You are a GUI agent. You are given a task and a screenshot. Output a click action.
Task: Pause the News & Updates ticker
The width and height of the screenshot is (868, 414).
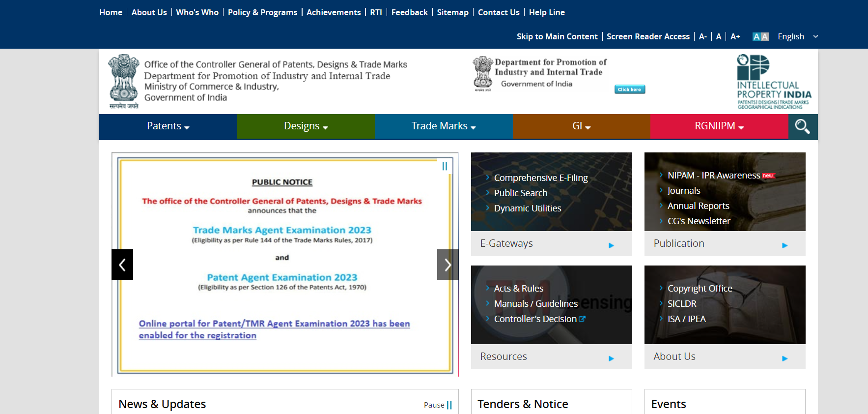tap(438, 405)
